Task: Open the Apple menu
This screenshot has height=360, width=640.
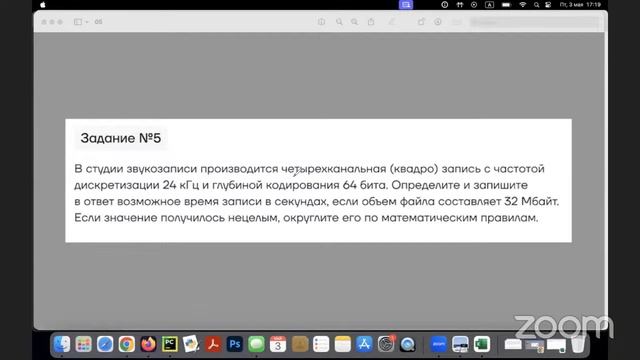Action: [43, 5]
